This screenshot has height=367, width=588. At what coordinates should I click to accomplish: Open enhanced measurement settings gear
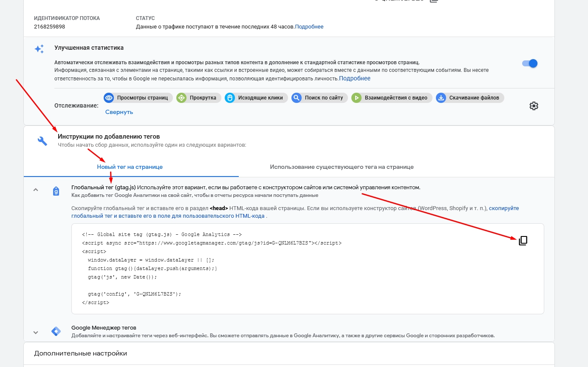pyautogui.click(x=534, y=106)
